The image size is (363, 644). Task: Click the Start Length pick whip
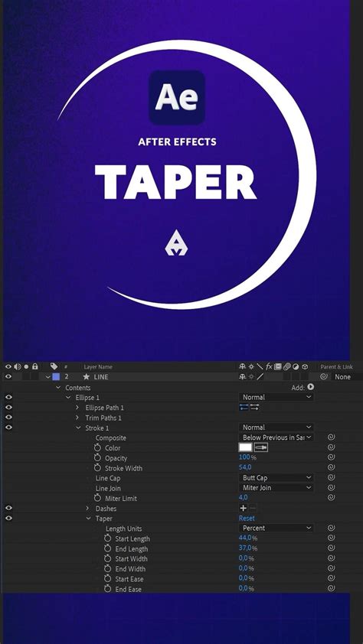click(x=332, y=538)
